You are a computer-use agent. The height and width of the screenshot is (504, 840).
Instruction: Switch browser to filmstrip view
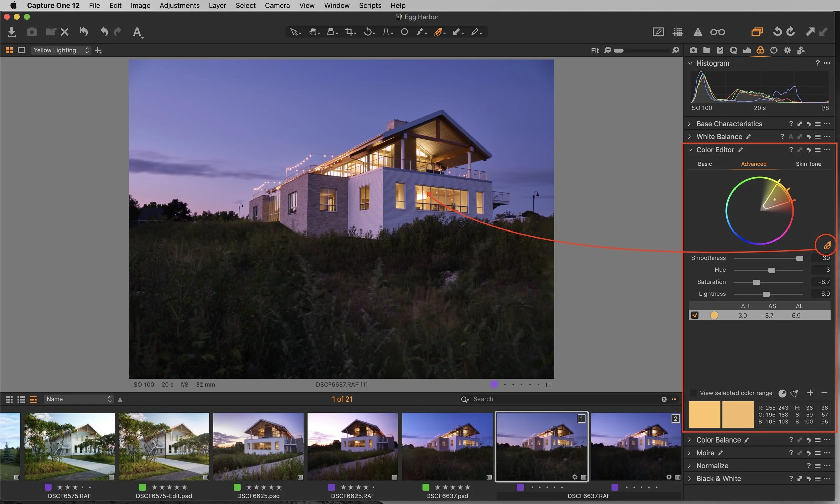pyautogui.click(x=33, y=400)
